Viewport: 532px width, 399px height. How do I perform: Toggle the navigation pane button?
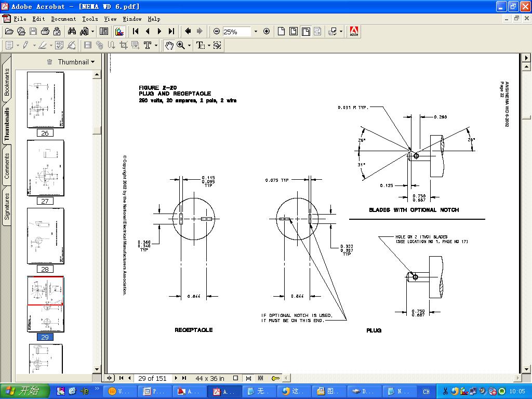coord(104,32)
